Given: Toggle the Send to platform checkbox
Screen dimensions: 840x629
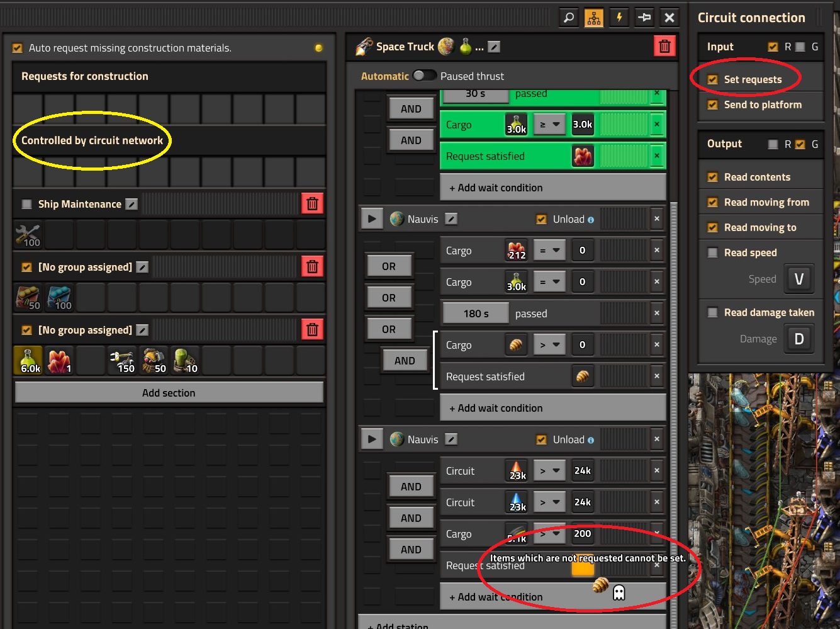Looking at the screenshot, I should point(713,105).
